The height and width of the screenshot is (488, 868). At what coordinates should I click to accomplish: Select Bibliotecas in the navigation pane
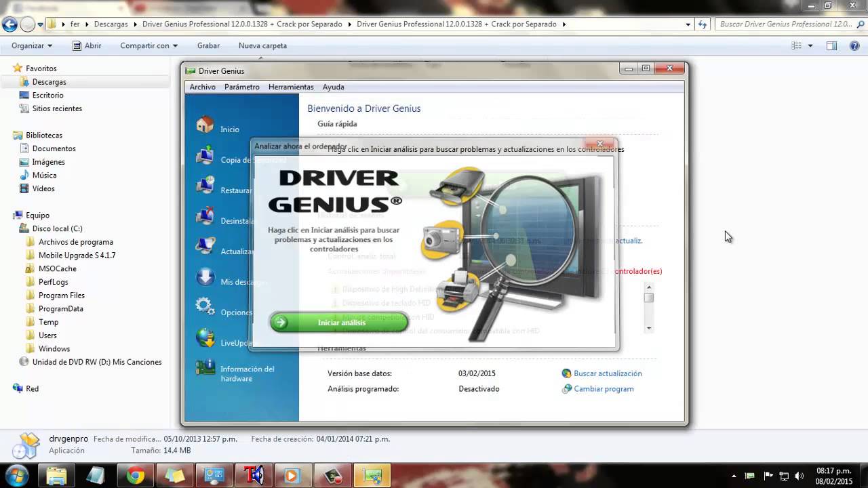point(44,135)
